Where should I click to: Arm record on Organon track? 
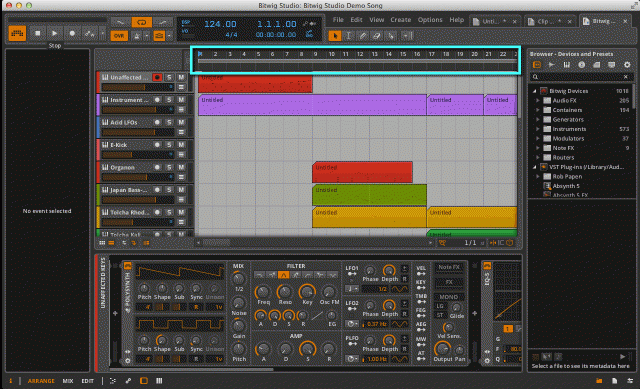coord(157,167)
